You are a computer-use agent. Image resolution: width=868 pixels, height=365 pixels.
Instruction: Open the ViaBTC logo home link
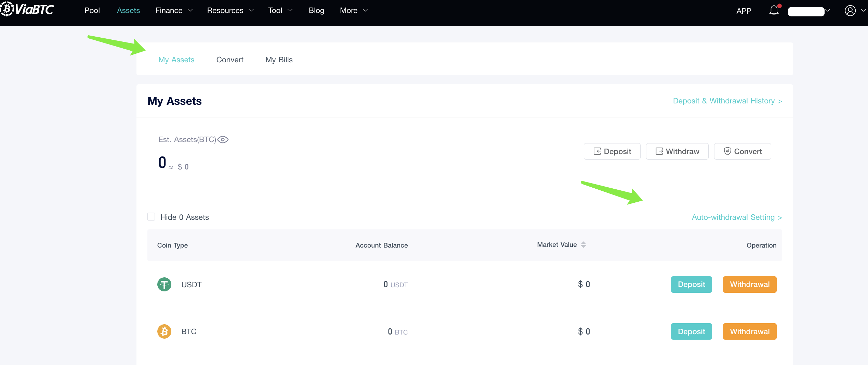[x=27, y=9]
